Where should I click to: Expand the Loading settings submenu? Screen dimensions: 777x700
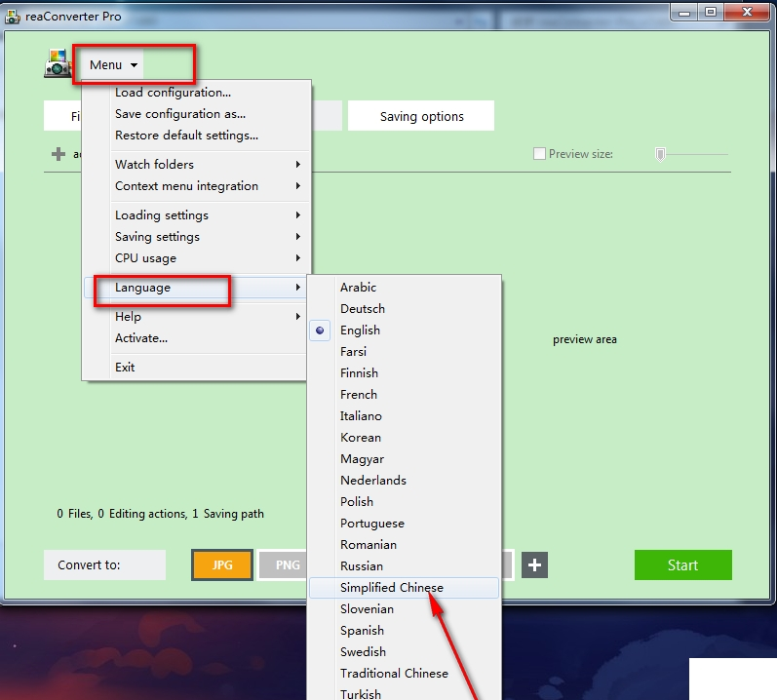click(196, 215)
